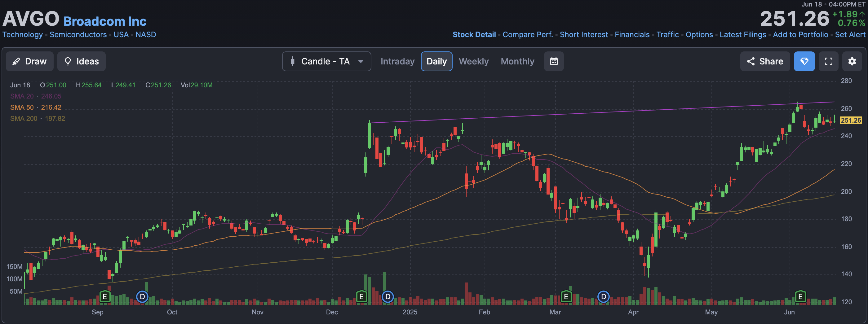Click the pencil icon in Draw button

coord(16,61)
